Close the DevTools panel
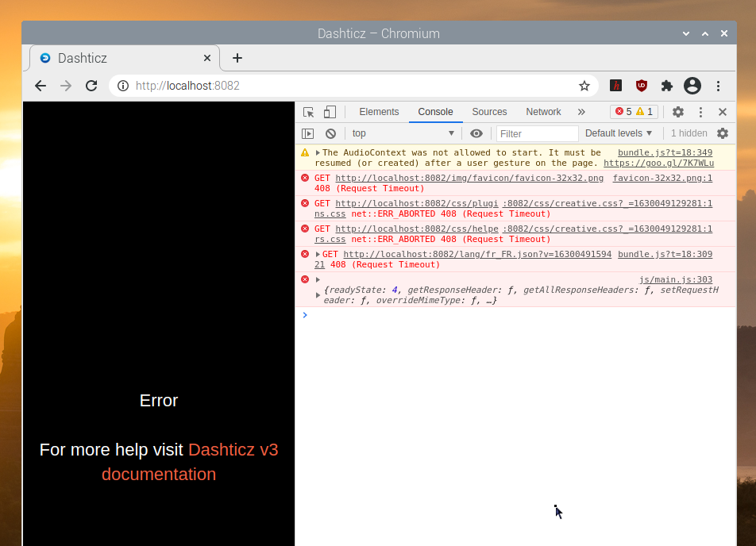Screen dimensions: 756x546 pos(723,112)
